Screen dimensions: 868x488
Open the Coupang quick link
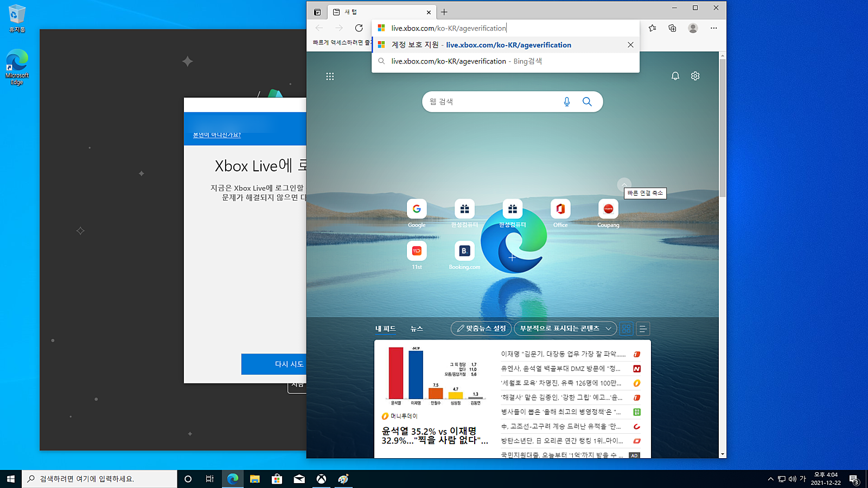pyautogui.click(x=608, y=213)
